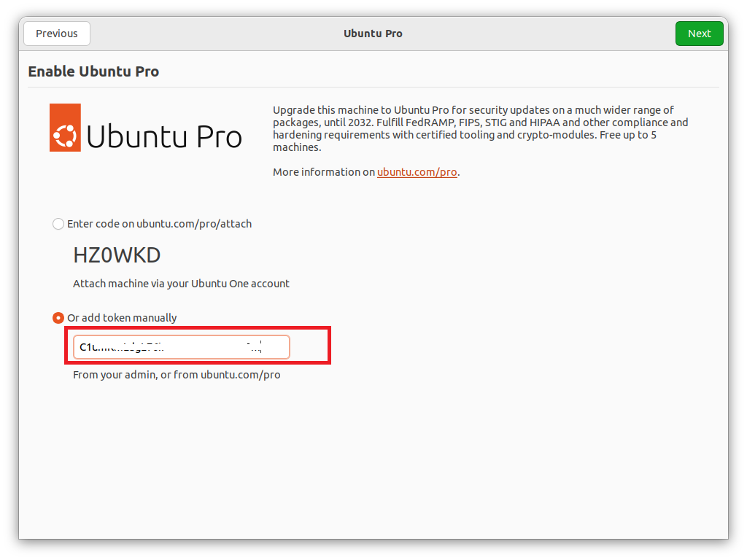Select the "Or add token manually" option
This screenshot has height=560, width=747.
(x=58, y=318)
